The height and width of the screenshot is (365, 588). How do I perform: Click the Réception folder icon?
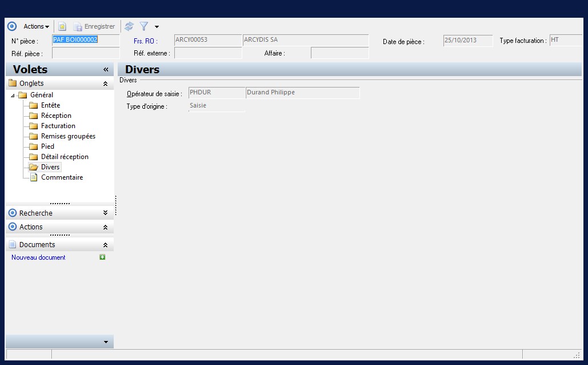(33, 116)
